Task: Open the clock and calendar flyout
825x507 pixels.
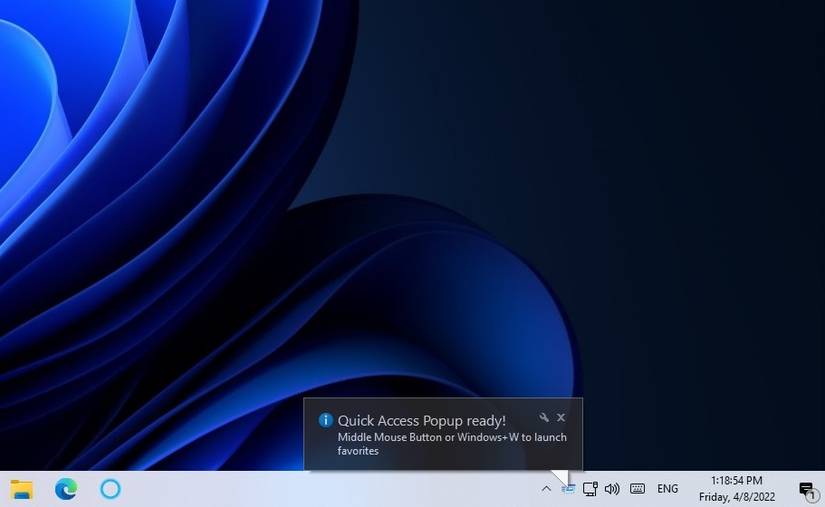Action: click(736, 489)
